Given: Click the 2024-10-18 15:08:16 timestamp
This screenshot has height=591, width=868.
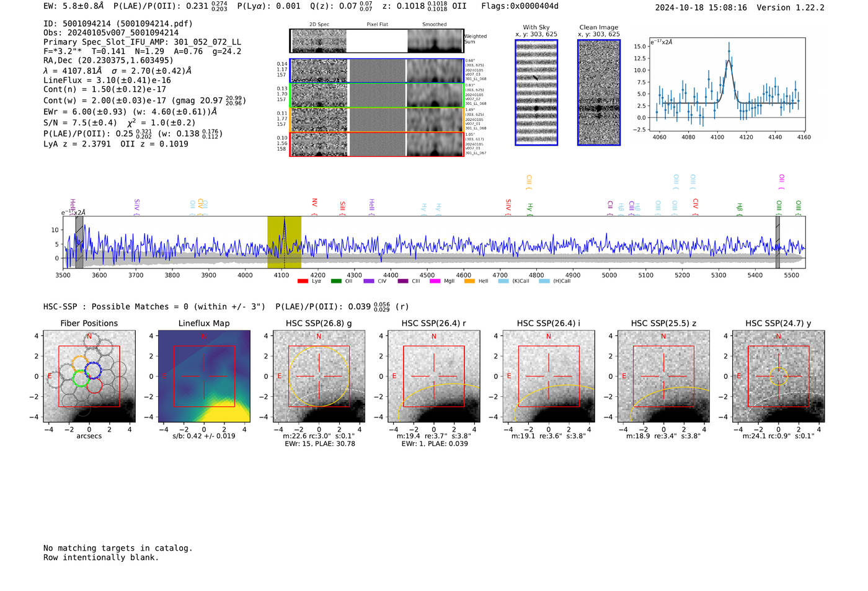Looking at the screenshot, I should [701, 7].
